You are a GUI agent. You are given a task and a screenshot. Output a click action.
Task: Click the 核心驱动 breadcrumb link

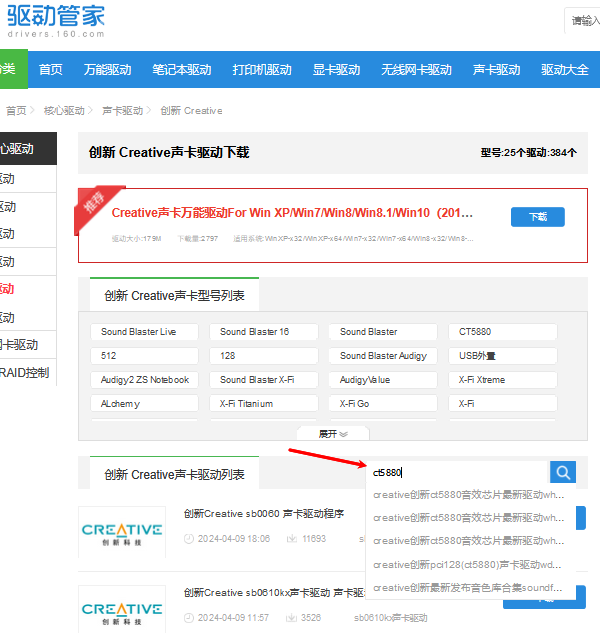tap(64, 111)
